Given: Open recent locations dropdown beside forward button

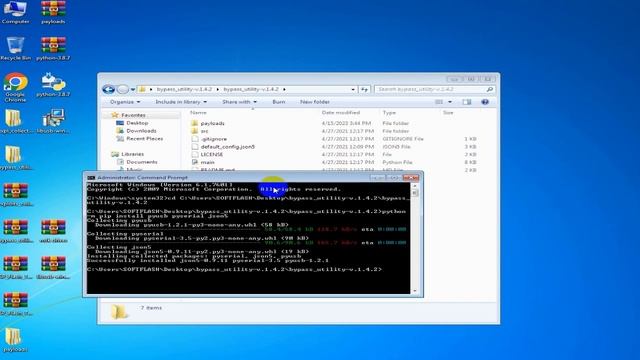Looking at the screenshot, I should point(133,89).
